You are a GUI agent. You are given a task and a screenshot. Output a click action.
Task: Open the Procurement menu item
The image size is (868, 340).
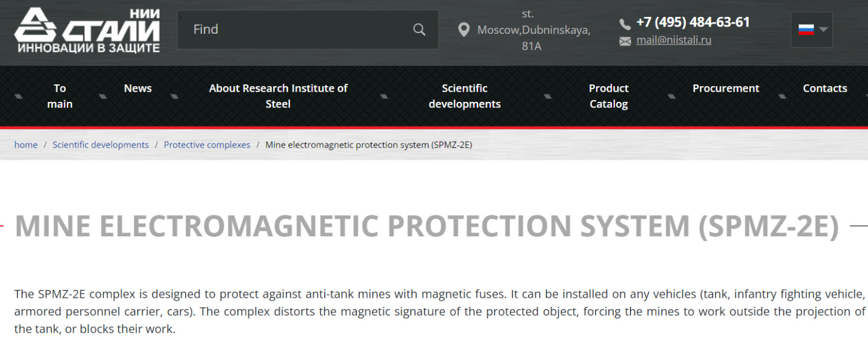(726, 88)
